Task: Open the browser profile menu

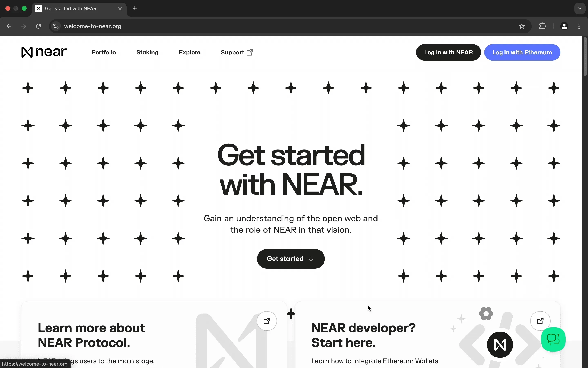Action: 564,26
